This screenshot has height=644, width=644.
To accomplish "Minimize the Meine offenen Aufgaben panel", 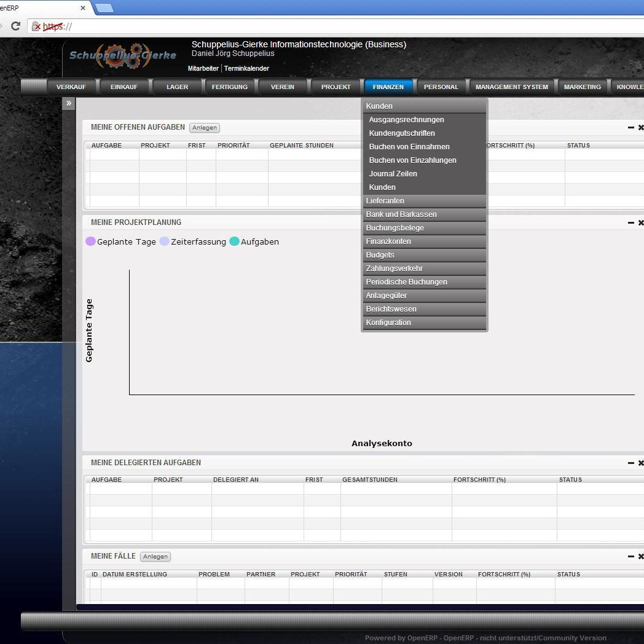I will (630, 128).
